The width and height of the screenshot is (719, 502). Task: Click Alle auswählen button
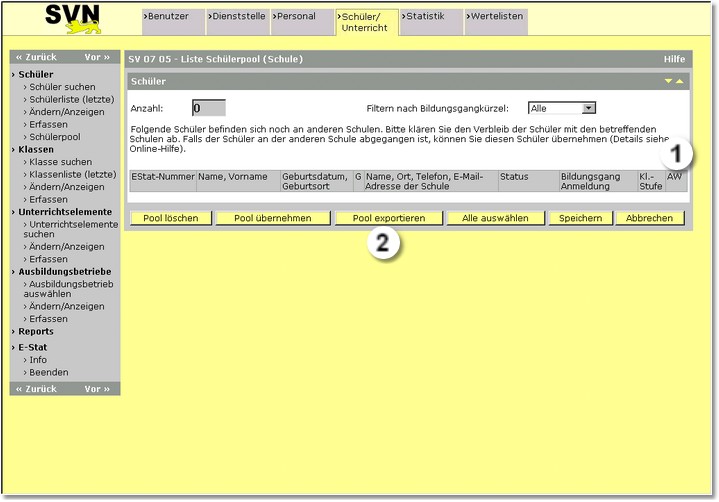coord(495,218)
